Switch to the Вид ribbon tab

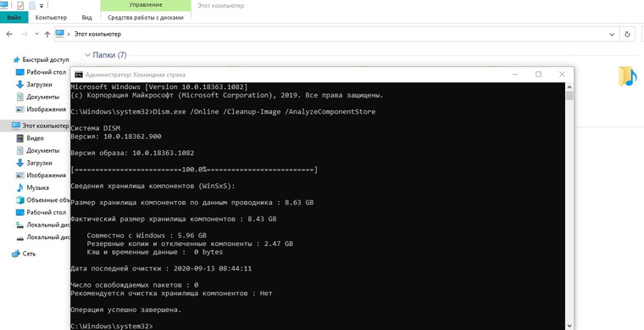(86, 18)
